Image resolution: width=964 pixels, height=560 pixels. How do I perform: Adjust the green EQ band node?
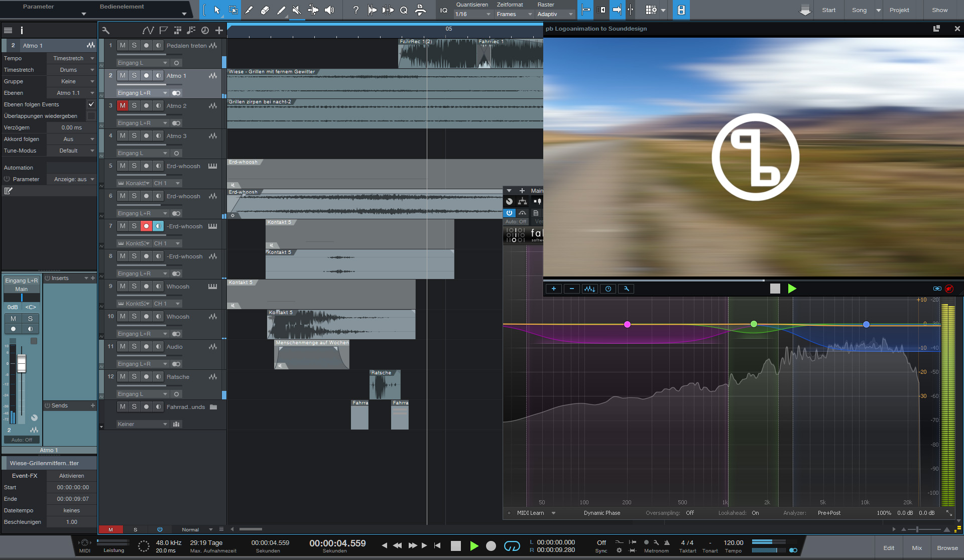754,324
